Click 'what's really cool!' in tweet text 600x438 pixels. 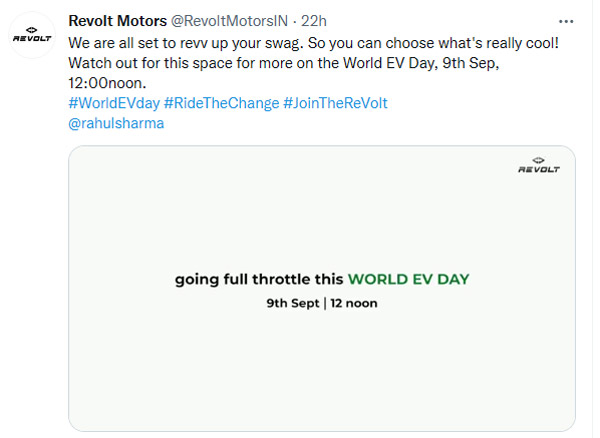(499, 43)
